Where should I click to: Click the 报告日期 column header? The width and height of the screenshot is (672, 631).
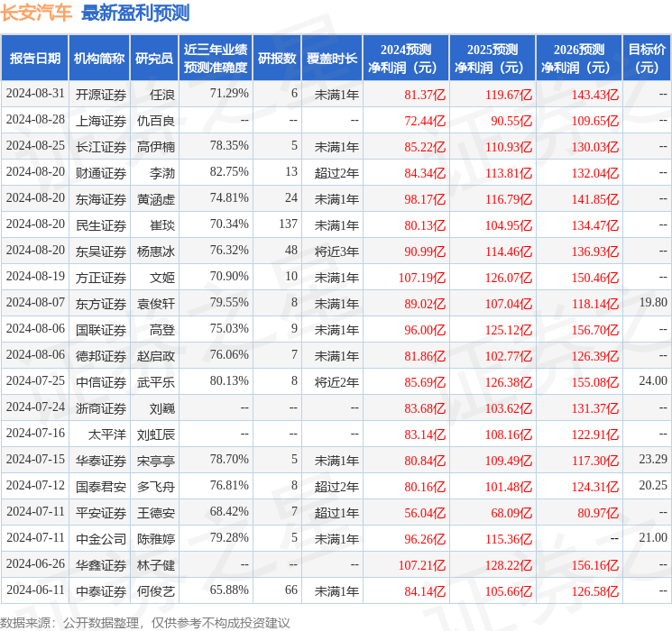(x=35, y=59)
